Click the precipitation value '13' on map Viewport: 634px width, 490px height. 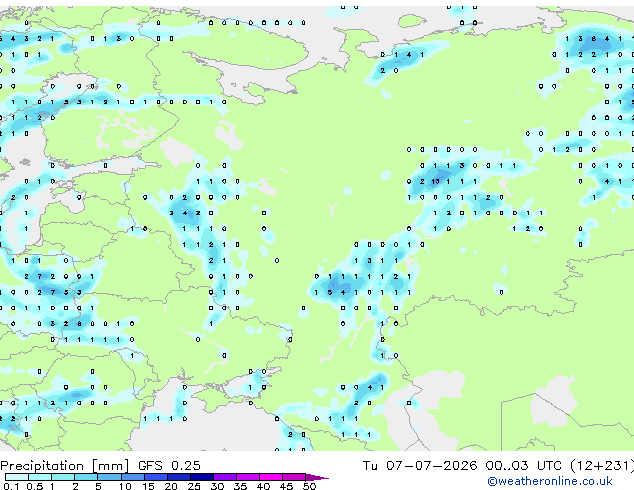(x=435, y=182)
